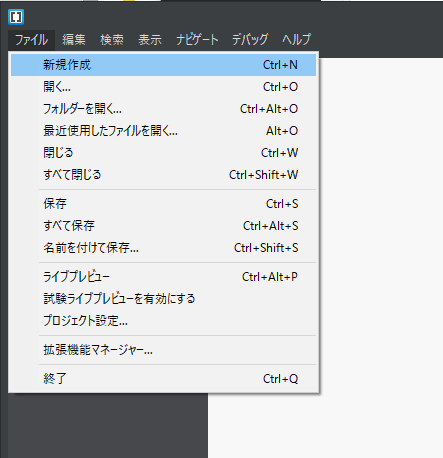Open the 表示 menu
The width and height of the screenshot is (443, 458).
point(150,40)
